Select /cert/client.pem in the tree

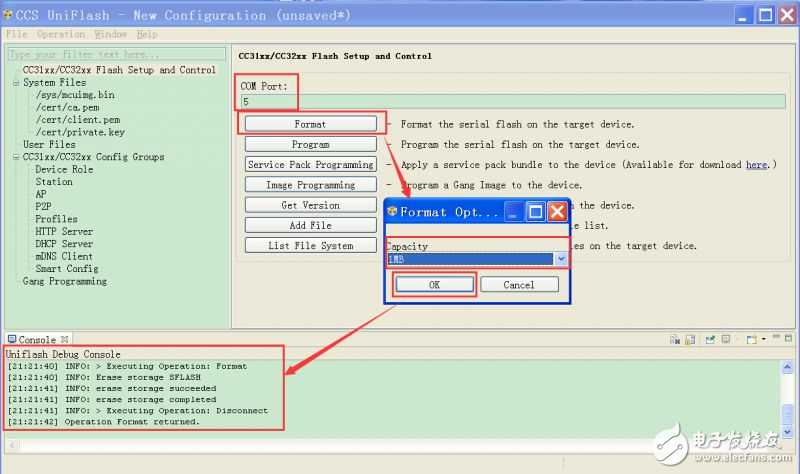78,120
